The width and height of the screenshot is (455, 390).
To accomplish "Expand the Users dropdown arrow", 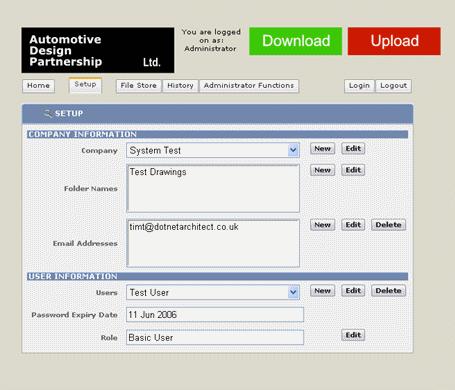I will [x=293, y=292].
